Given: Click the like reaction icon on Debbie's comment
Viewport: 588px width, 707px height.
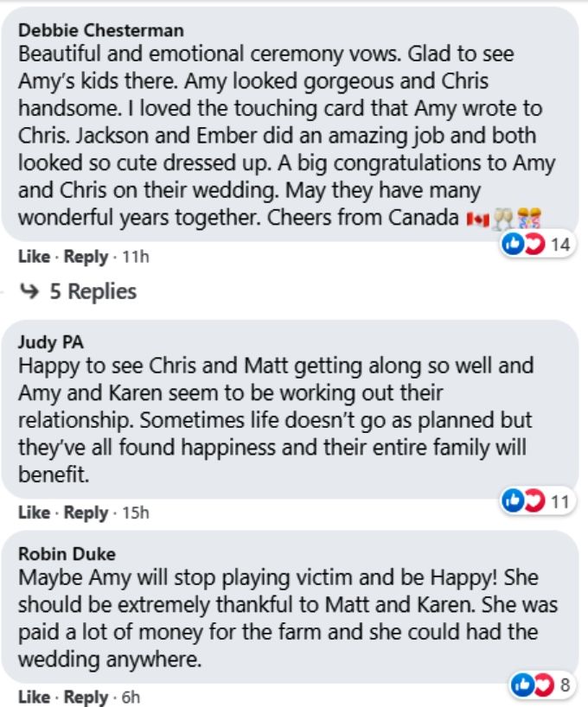Looking at the screenshot, I should [x=513, y=245].
